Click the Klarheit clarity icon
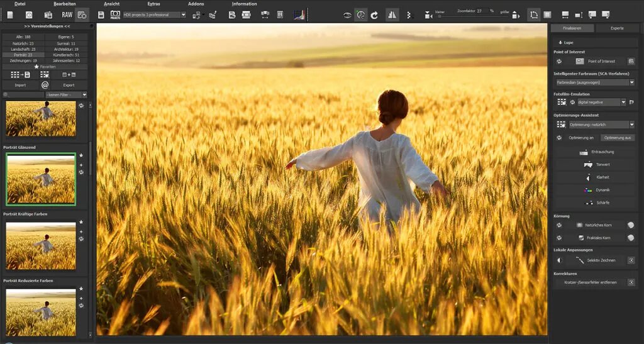644x344 pixels. pos(589,177)
